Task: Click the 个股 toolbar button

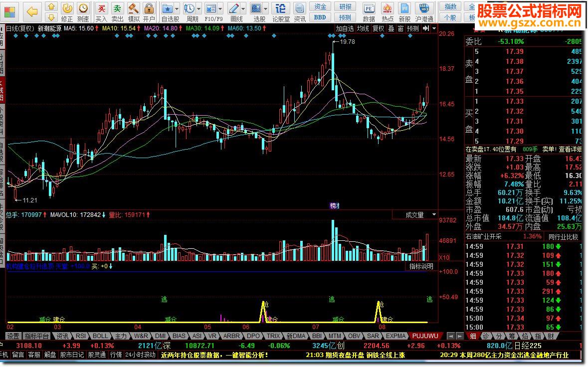Action: click(450, 17)
